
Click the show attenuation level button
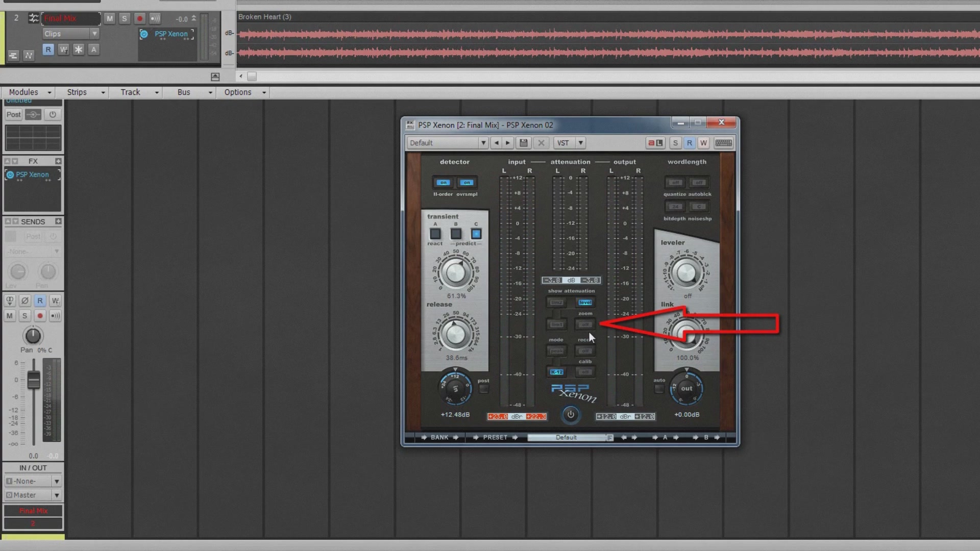585,303
